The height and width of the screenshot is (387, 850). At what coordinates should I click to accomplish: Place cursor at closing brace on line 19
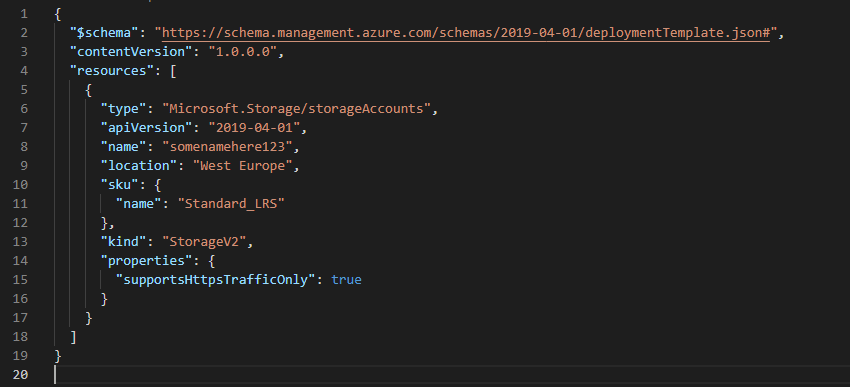pyautogui.click(x=58, y=356)
